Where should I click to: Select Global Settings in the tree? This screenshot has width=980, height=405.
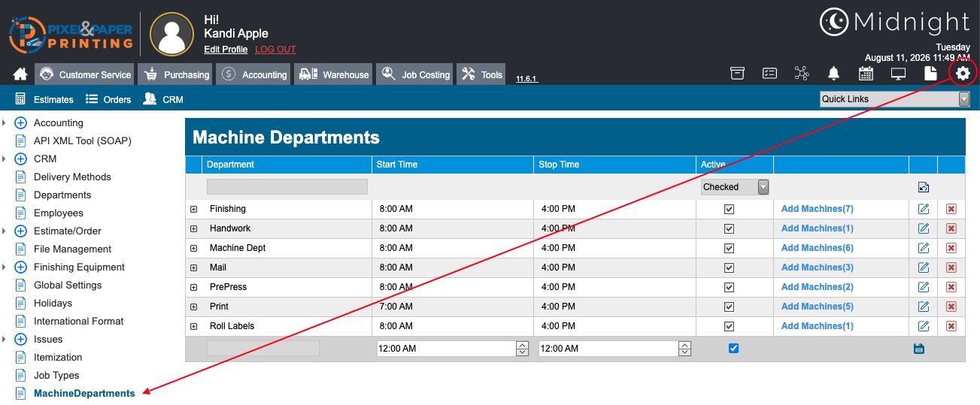coord(68,285)
